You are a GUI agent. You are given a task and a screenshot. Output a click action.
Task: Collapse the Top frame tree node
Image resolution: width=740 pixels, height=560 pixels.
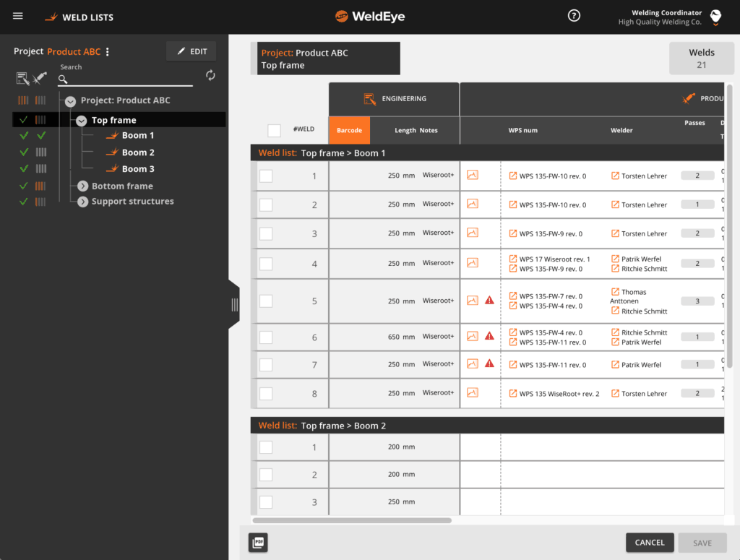(x=80, y=119)
